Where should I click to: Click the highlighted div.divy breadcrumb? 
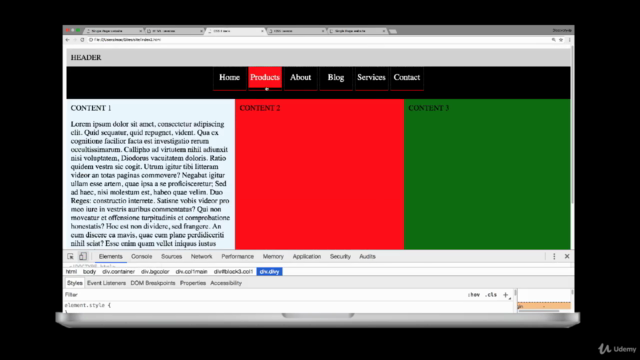coord(269,271)
